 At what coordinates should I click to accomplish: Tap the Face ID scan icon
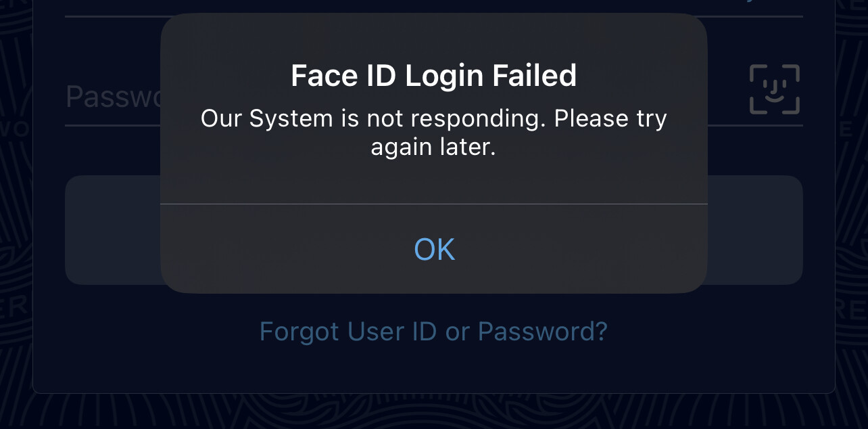775,89
